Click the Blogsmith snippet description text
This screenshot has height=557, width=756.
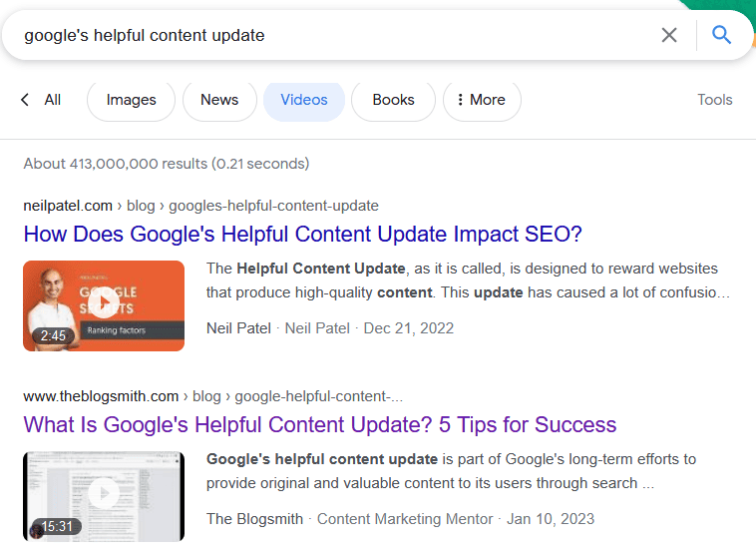tap(451, 471)
